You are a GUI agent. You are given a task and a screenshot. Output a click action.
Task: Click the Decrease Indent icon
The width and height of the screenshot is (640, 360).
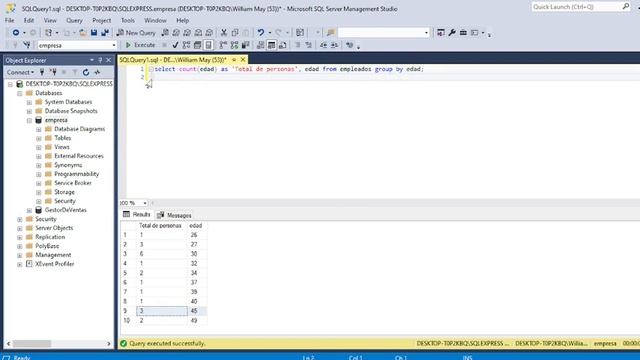click(x=323, y=45)
